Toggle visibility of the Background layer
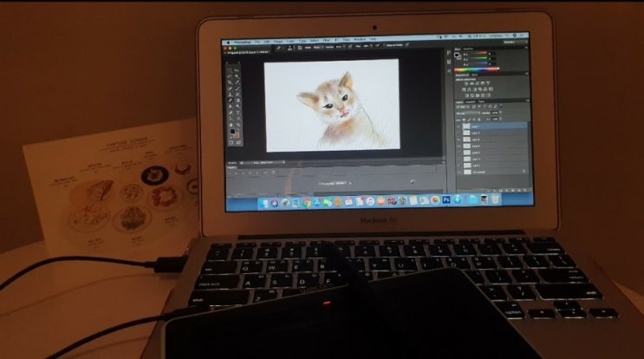The height and width of the screenshot is (359, 644). (459, 172)
